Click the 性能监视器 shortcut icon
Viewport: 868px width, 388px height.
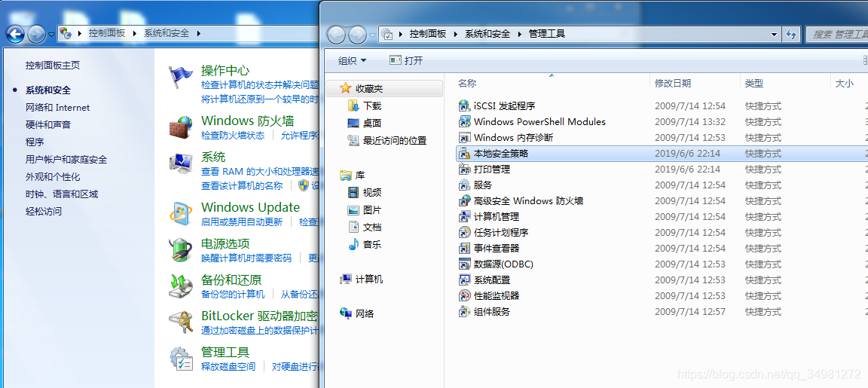pos(465,295)
